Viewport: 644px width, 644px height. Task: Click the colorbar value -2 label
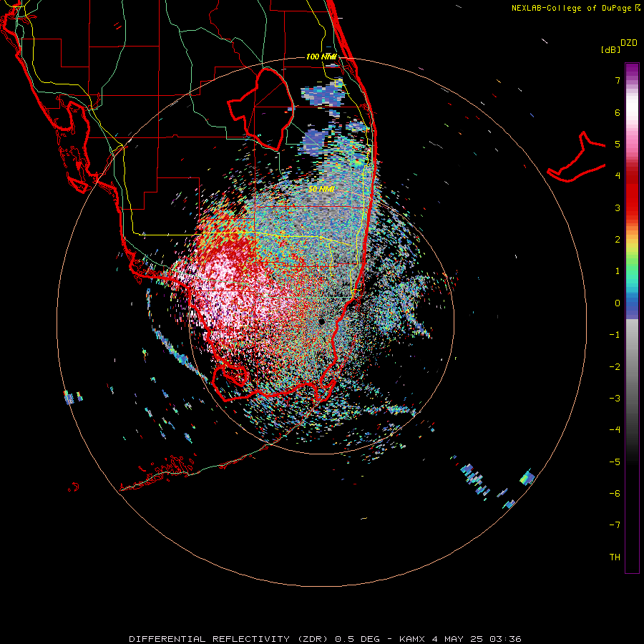(x=615, y=366)
